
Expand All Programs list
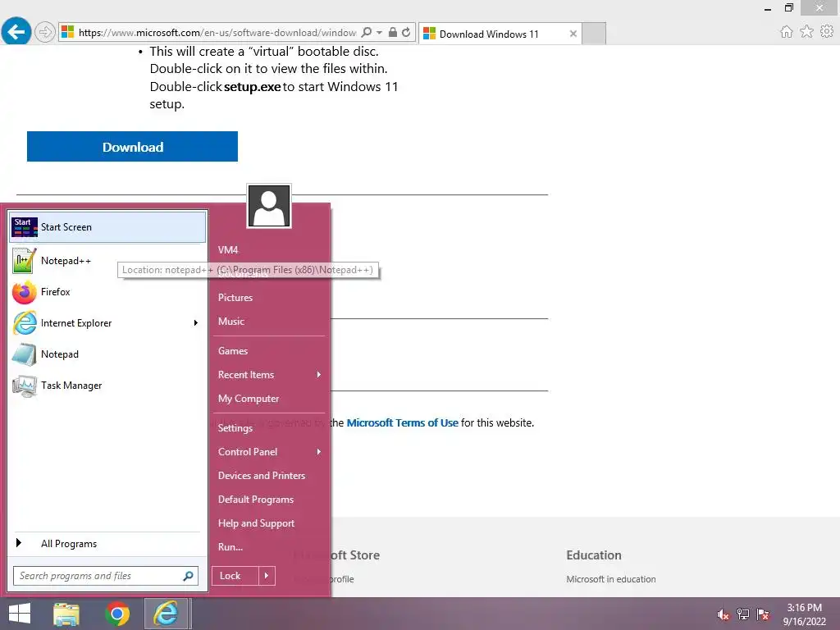(x=107, y=544)
